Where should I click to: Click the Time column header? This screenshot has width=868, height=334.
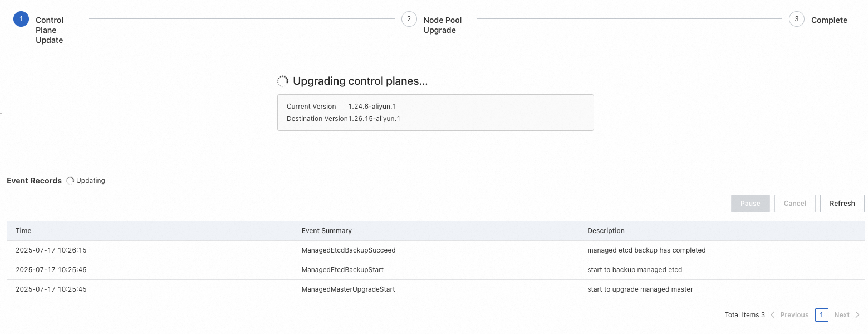[24, 231]
